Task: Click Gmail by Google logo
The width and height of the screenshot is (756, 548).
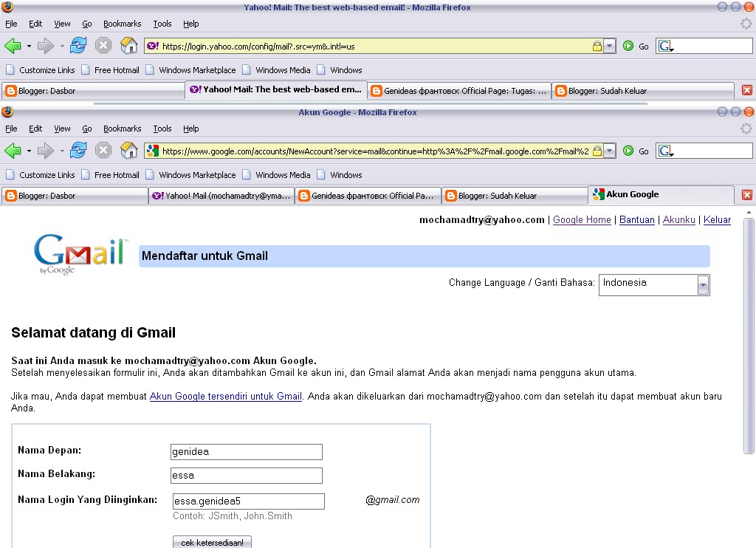Action: click(80, 254)
